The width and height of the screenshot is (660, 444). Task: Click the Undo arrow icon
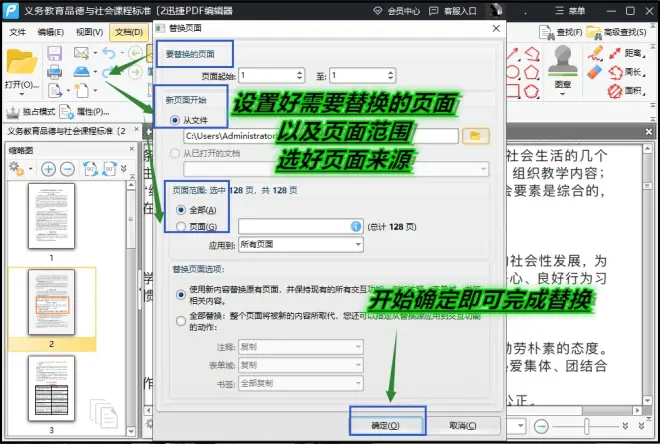point(109,53)
